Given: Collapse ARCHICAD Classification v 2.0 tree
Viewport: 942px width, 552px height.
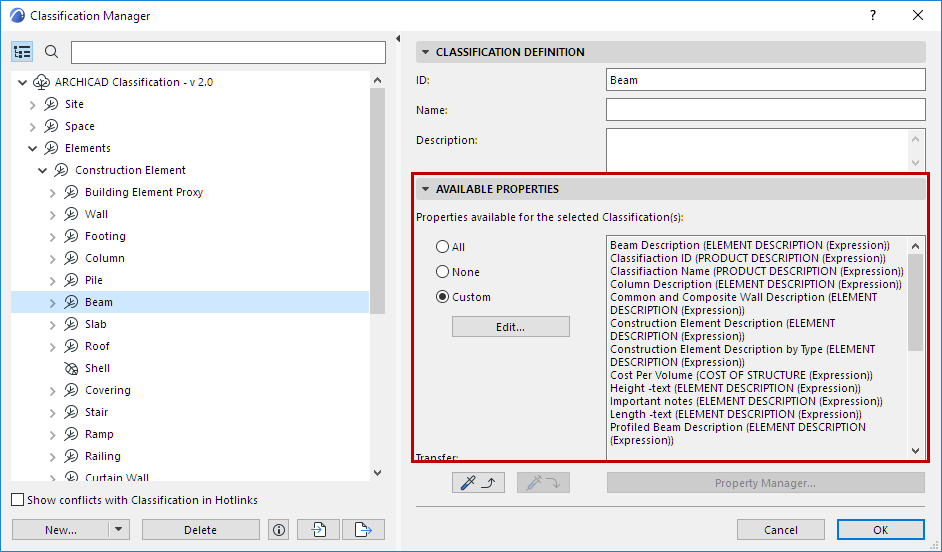Looking at the screenshot, I should click(23, 82).
